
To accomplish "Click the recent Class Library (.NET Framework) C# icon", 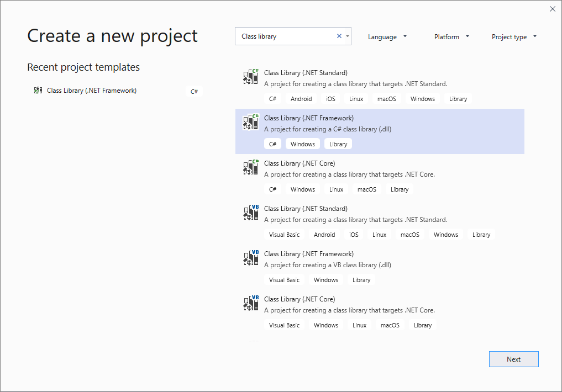I will [38, 90].
